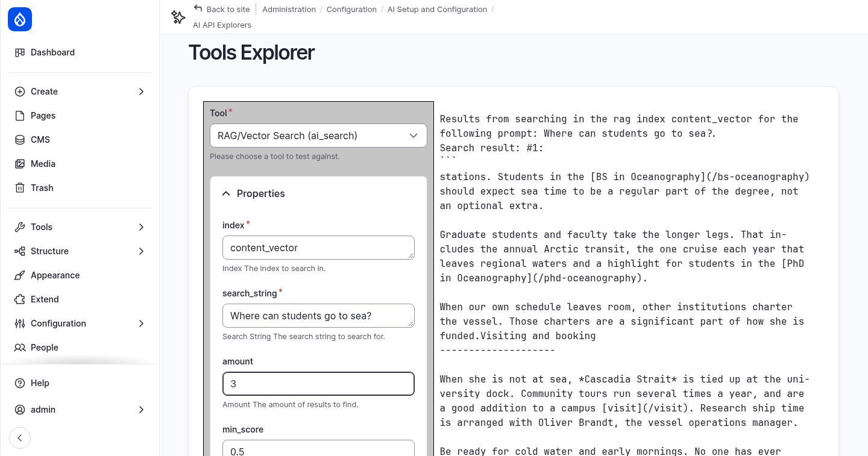Image resolution: width=868 pixels, height=456 pixels.
Task: Click the index text field
Action: tap(318, 248)
